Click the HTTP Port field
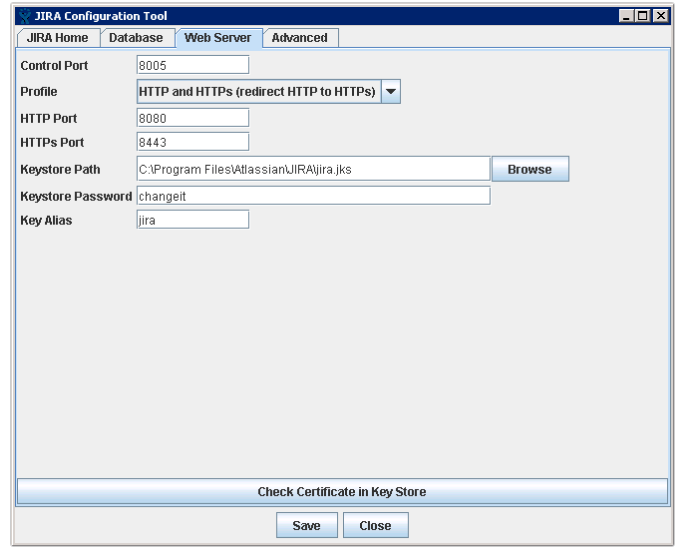 pos(193,118)
